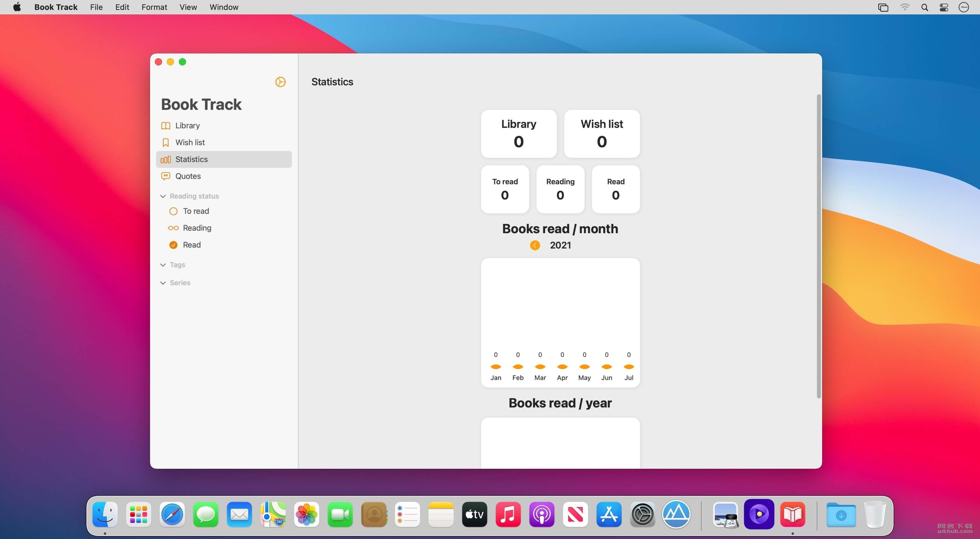
Task: Open Podcasts from the Dock
Action: [x=542, y=514]
